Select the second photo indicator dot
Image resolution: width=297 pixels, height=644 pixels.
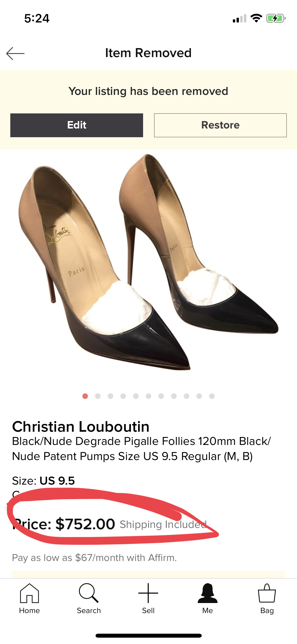[98, 396]
